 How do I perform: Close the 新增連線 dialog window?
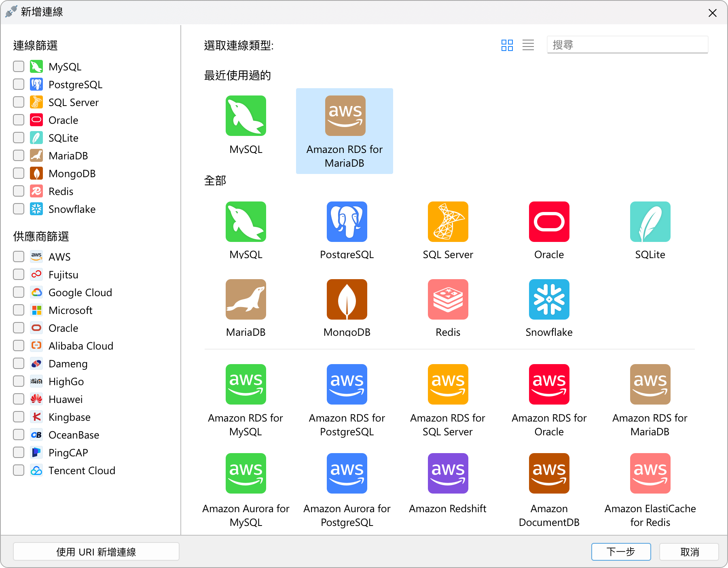713,13
